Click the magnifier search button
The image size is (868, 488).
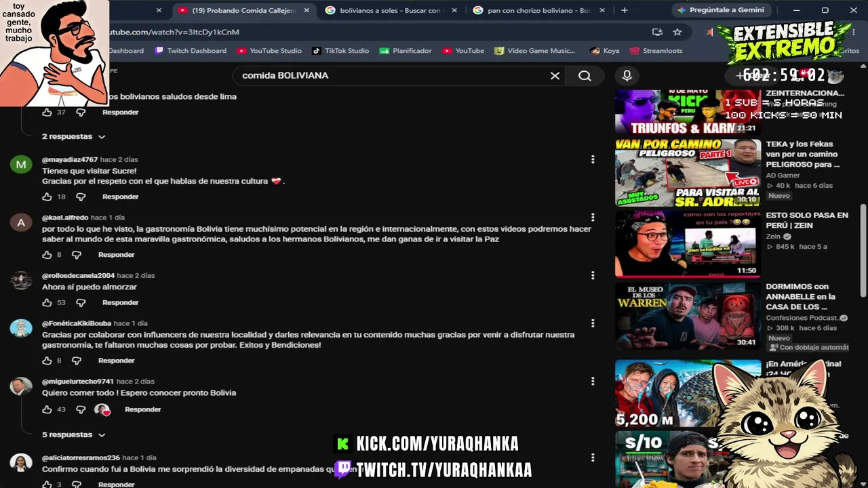(x=585, y=76)
